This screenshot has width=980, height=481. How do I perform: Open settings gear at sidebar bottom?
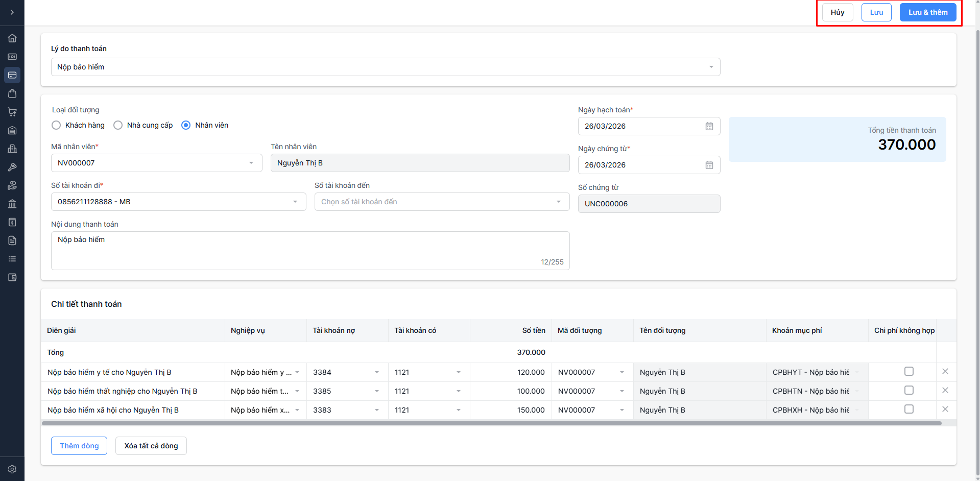point(12,469)
